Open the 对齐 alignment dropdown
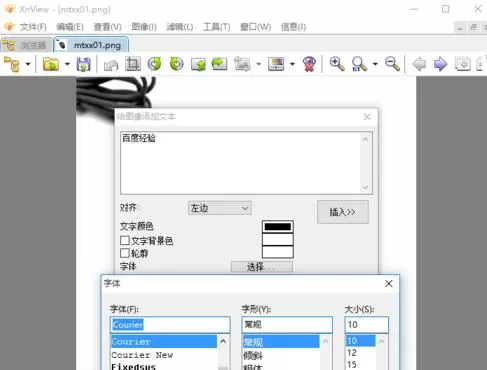487x370 pixels. pyautogui.click(x=220, y=208)
